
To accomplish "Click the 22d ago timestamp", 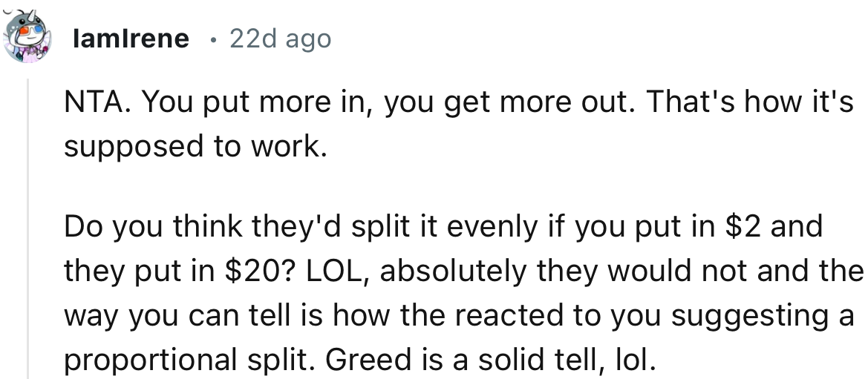I will coord(280,39).
